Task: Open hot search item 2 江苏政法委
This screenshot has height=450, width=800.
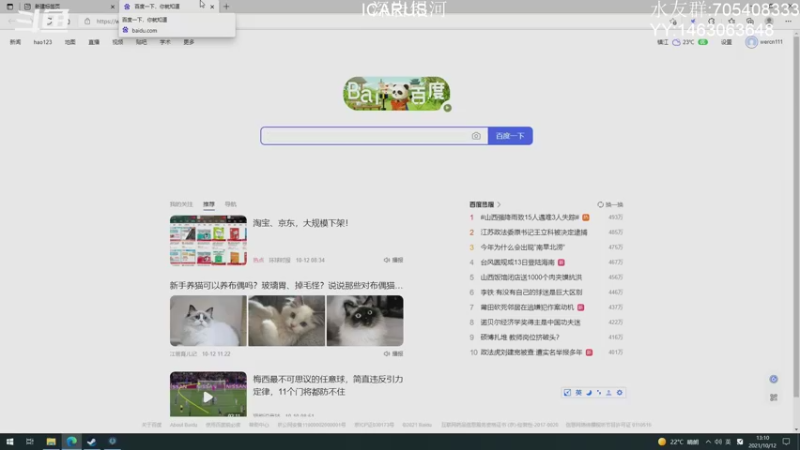Action: tap(534, 232)
